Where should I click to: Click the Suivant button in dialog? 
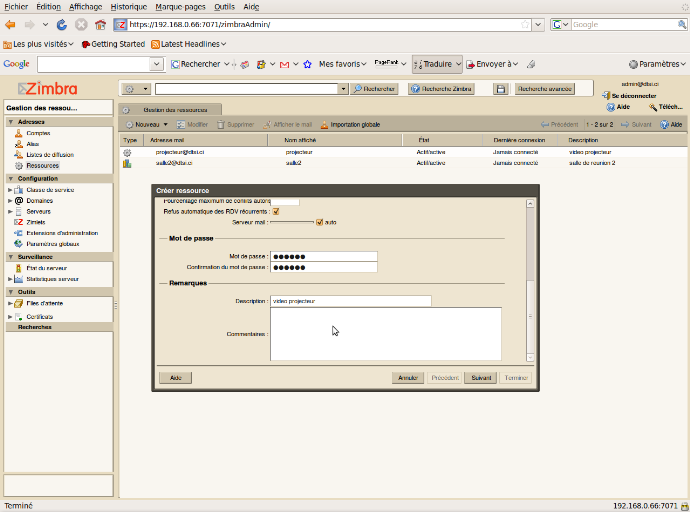pos(480,378)
